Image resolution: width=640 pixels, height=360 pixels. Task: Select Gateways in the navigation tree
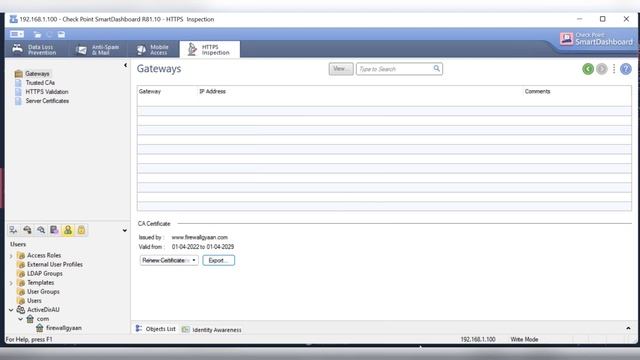(37, 73)
